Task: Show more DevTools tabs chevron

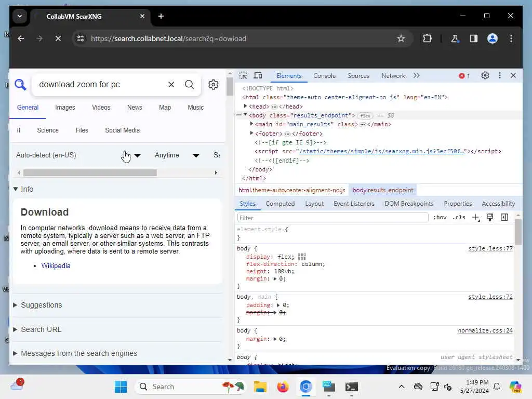Action: click(417, 75)
